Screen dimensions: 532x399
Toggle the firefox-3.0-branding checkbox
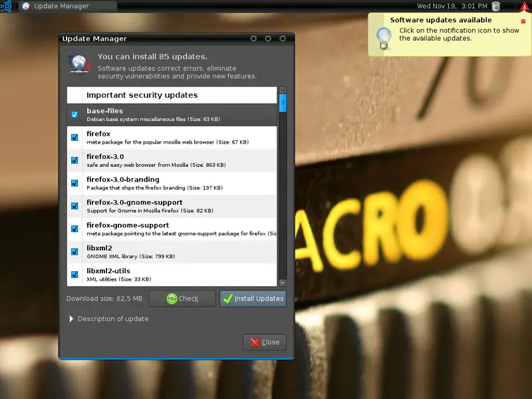(x=74, y=184)
